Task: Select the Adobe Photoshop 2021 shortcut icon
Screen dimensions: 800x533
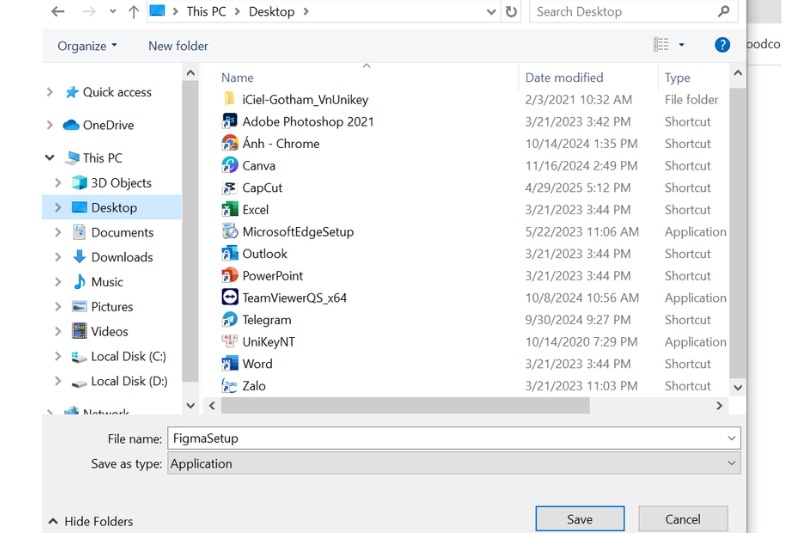Action: [x=230, y=121]
